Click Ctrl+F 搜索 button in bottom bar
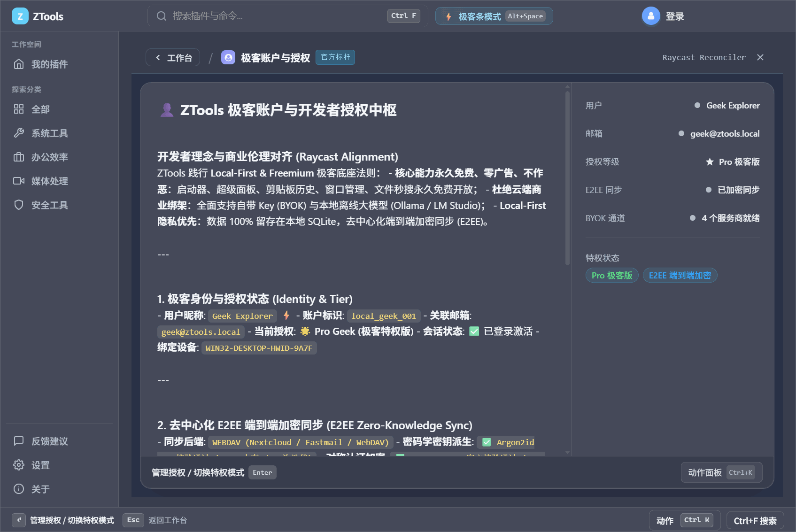The image size is (796, 532). point(755,521)
